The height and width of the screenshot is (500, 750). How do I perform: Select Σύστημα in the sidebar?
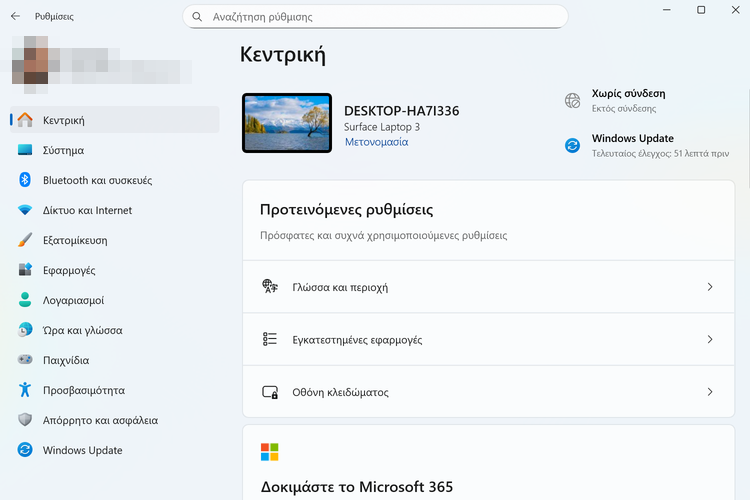[63, 150]
